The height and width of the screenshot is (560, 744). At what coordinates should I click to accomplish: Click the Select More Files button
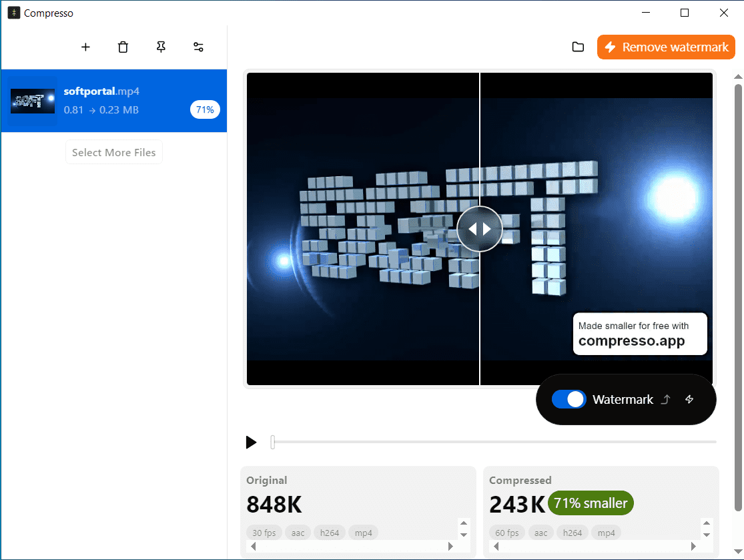tap(114, 152)
